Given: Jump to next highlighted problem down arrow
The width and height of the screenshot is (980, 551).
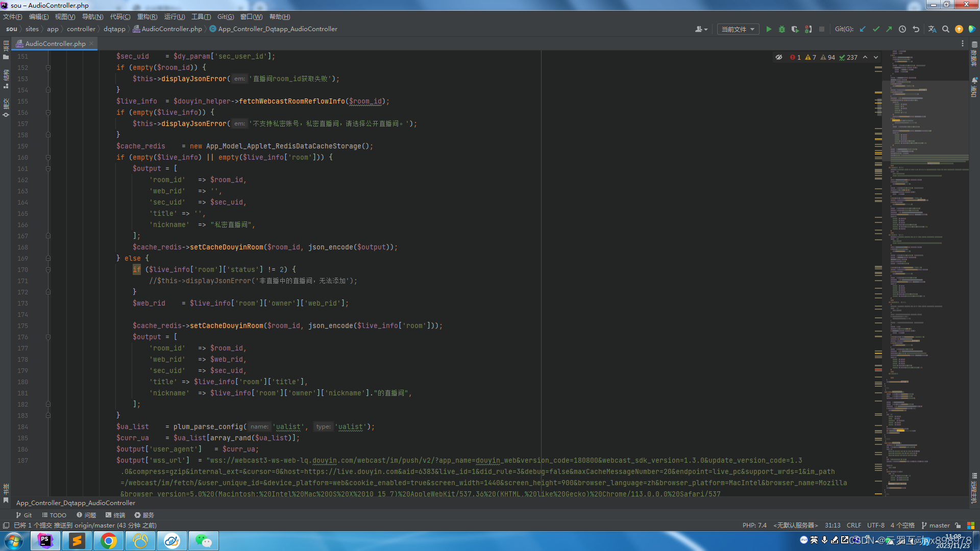Looking at the screenshot, I should pos(876,57).
